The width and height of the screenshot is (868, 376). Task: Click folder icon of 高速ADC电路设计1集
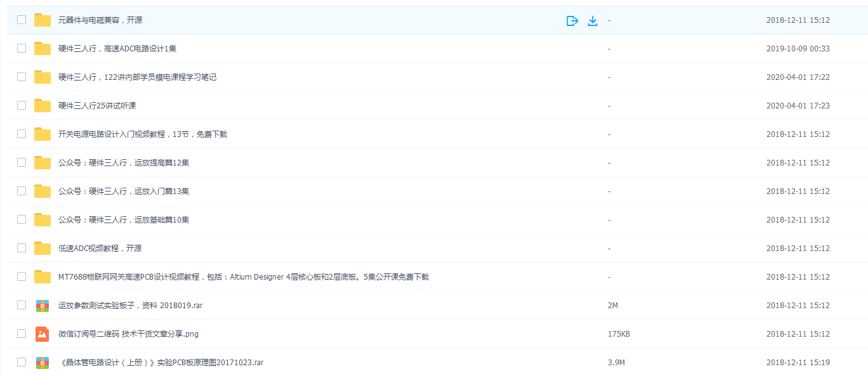(x=43, y=48)
